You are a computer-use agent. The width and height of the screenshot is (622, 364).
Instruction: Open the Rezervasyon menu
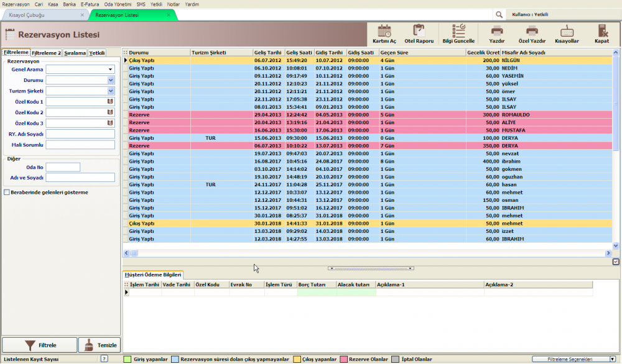coord(16,4)
